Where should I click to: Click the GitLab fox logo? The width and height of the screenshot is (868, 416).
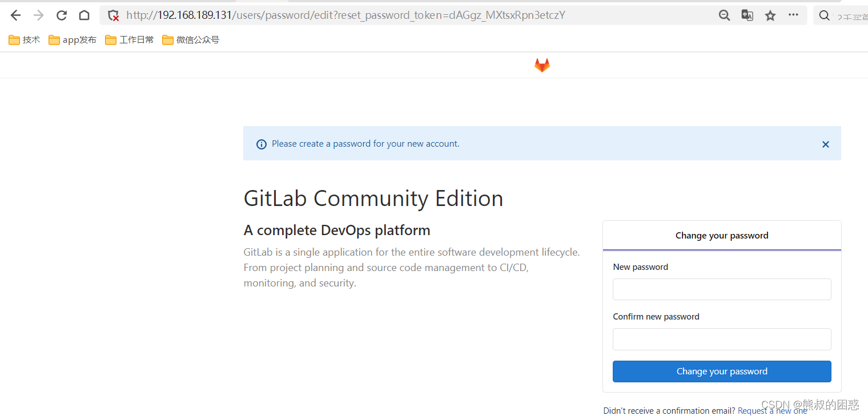[542, 65]
